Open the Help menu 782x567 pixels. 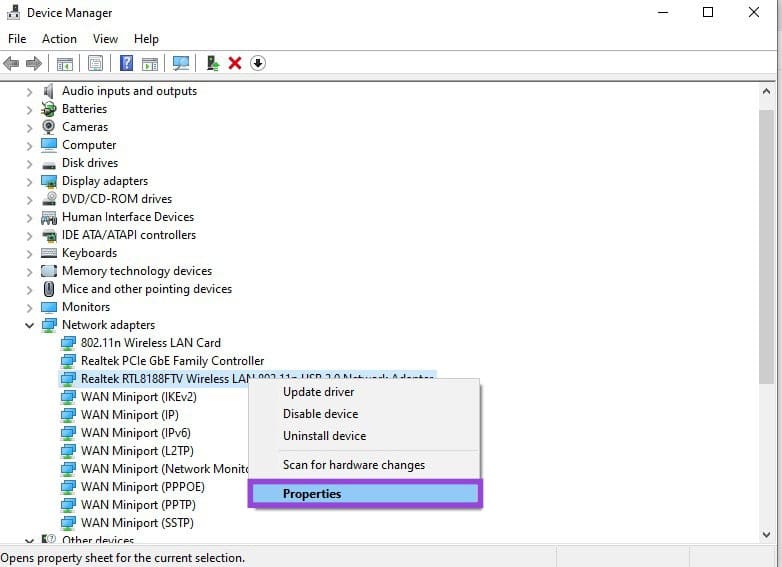pyautogui.click(x=146, y=39)
